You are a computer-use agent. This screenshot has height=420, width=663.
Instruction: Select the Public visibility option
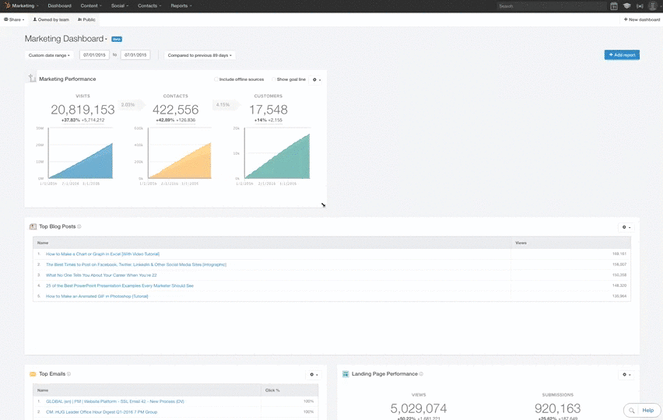pyautogui.click(x=87, y=19)
